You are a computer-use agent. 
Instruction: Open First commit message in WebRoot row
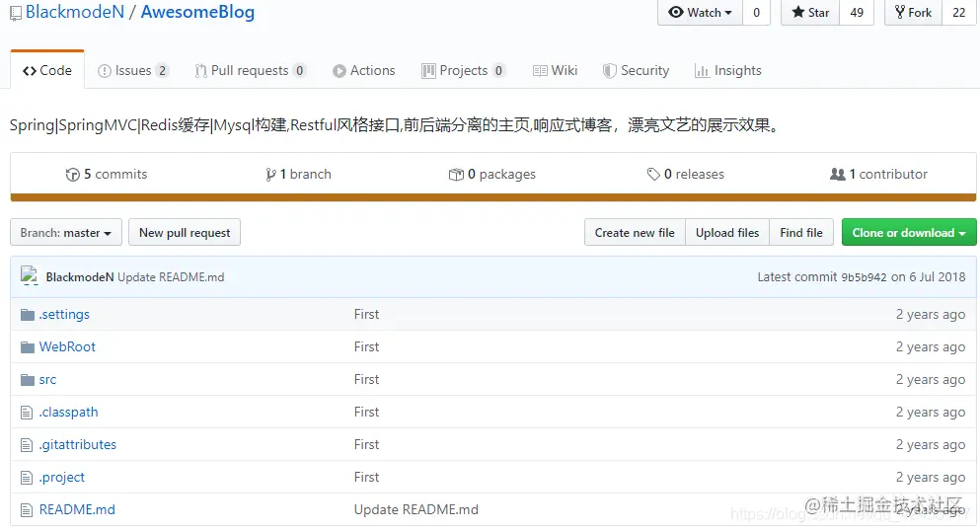(366, 346)
